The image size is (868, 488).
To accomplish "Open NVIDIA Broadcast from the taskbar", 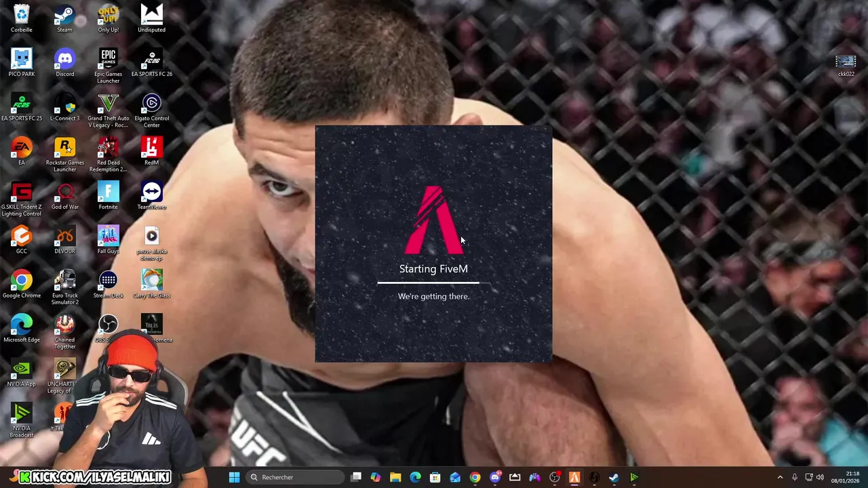I will tap(634, 477).
